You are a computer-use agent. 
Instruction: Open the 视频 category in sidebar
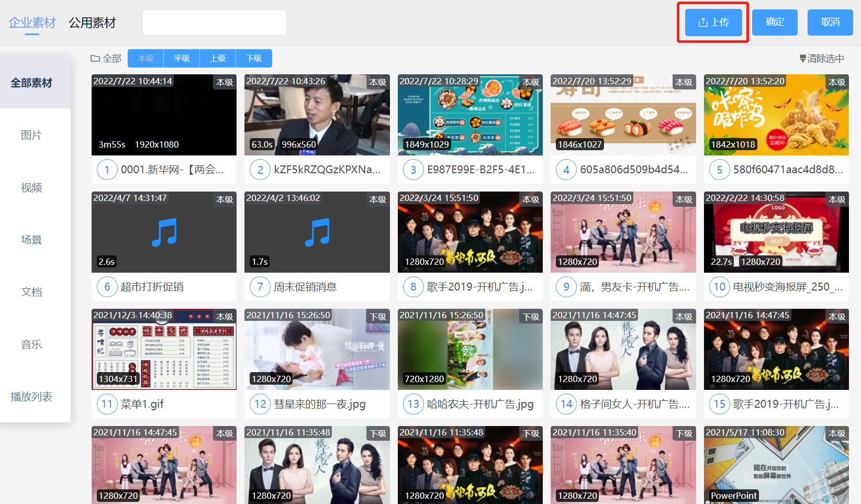pyautogui.click(x=31, y=187)
